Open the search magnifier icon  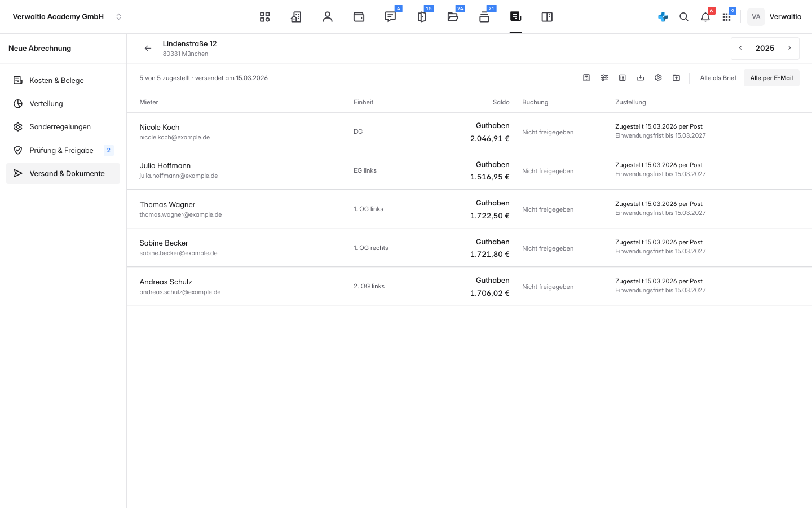coord(684,17)
